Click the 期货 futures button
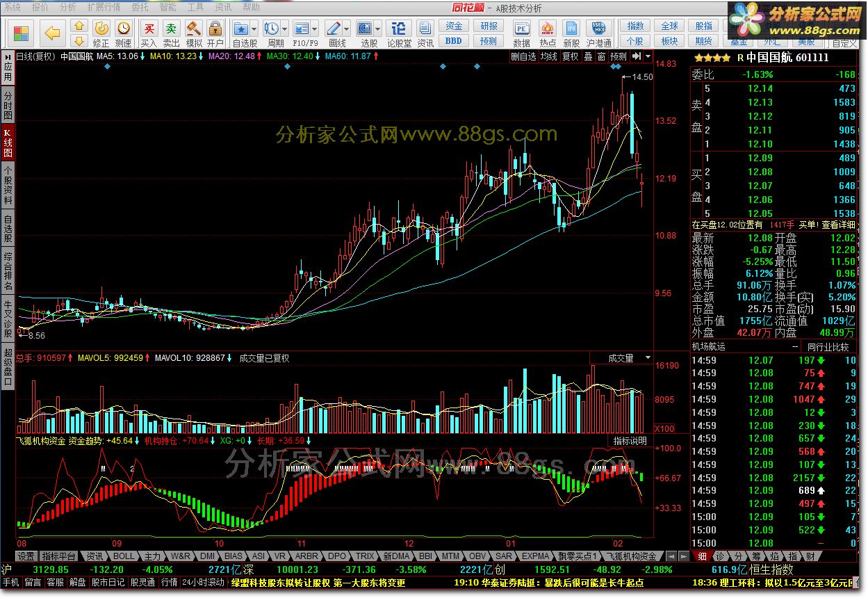This screenshot has width=868, height=598. point(703,41)
